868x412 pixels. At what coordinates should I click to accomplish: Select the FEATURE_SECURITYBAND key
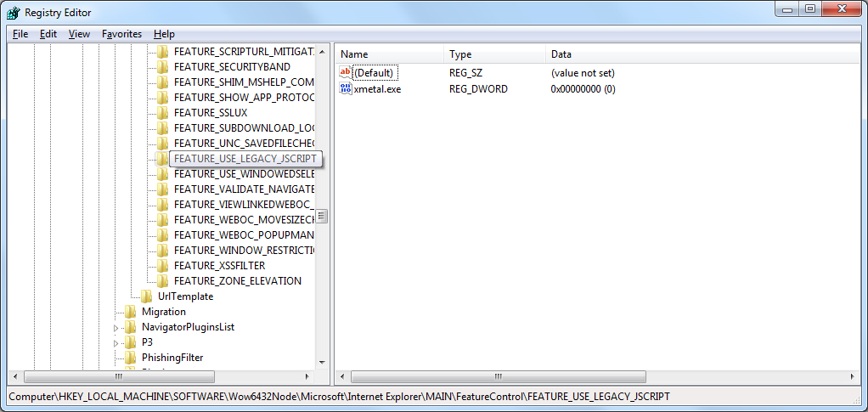pos(232,67)
